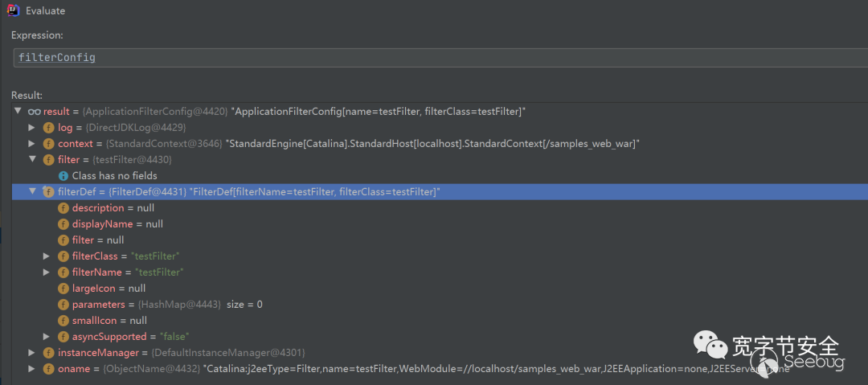This screenshot has width=868, height=385.
Task: Click the field icon next to parameters
Action: (x=63, y=304)
